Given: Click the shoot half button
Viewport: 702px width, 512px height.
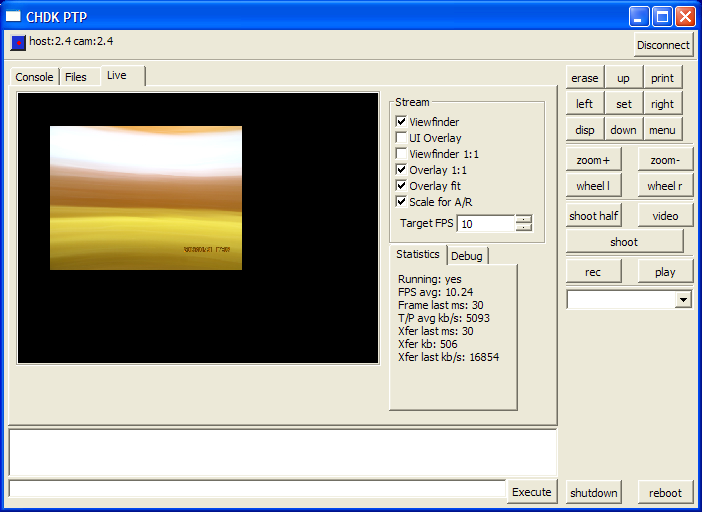Looking at the screenshot, I should 593,216.
